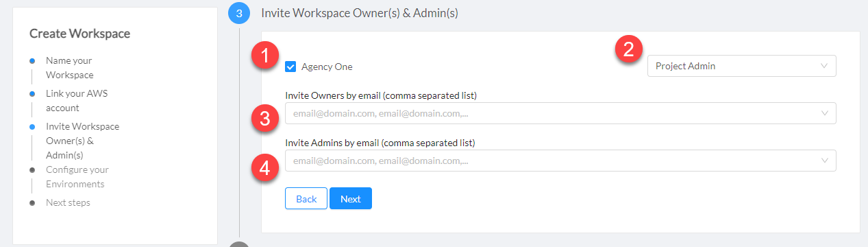Select the Name your Workspace step
The width and height of the screenshot is (868, 247).
[69, 68]
